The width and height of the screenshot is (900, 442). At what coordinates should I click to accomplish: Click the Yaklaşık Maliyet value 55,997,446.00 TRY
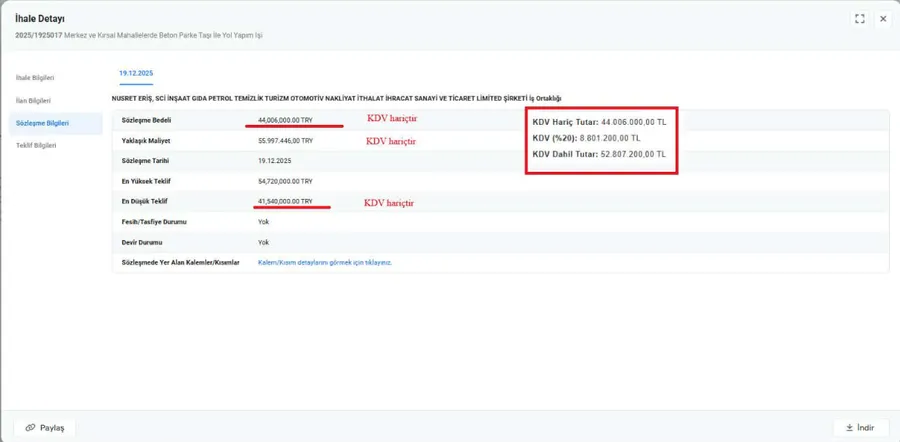click(285, 140)
